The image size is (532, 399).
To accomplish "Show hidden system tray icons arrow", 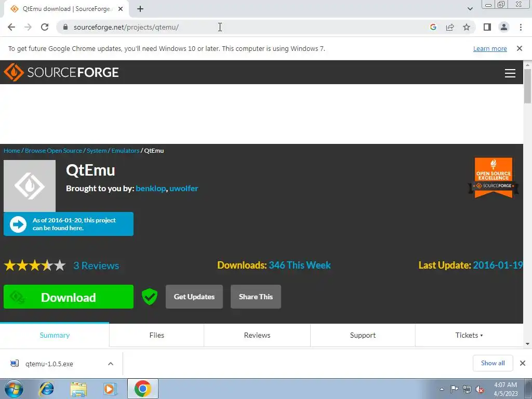I will 442,389.
